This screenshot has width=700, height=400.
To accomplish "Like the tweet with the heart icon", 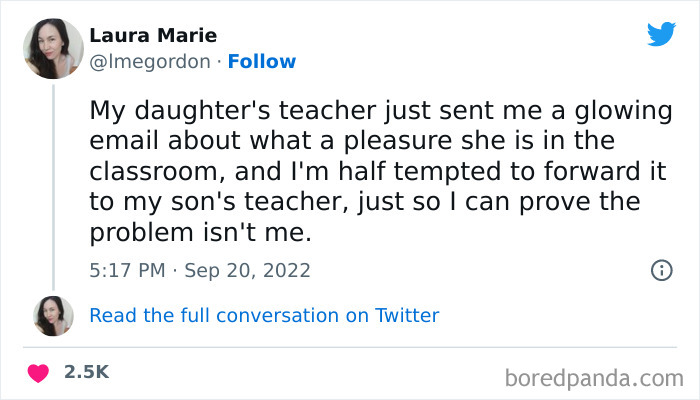I will tap(38, 373).
